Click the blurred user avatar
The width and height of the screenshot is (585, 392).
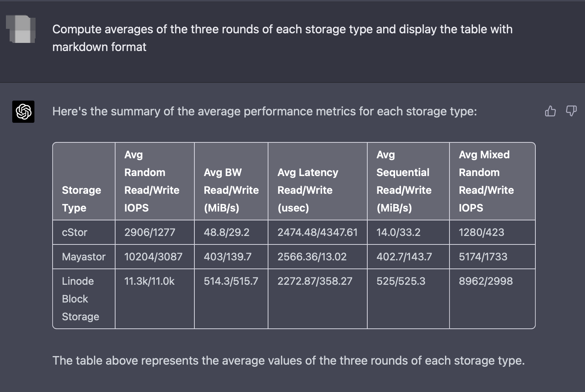pos(21,29)
